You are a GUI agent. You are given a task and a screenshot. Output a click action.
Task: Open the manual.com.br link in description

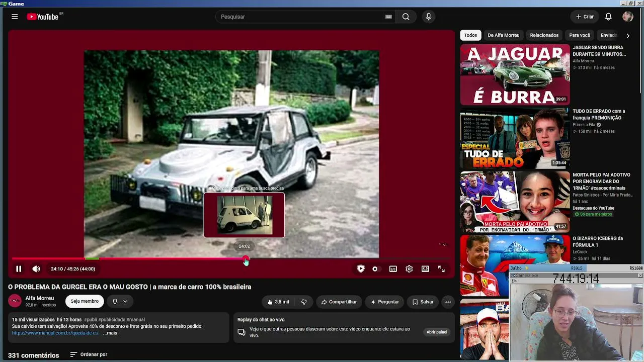click(55, 333)
